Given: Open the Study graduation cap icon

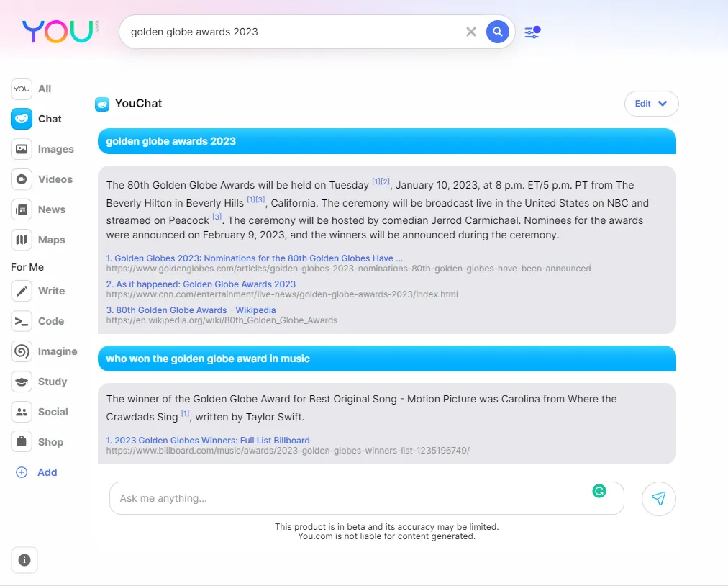Looking at the screenshot, I should pyautogui.click(x=22, y=382).
